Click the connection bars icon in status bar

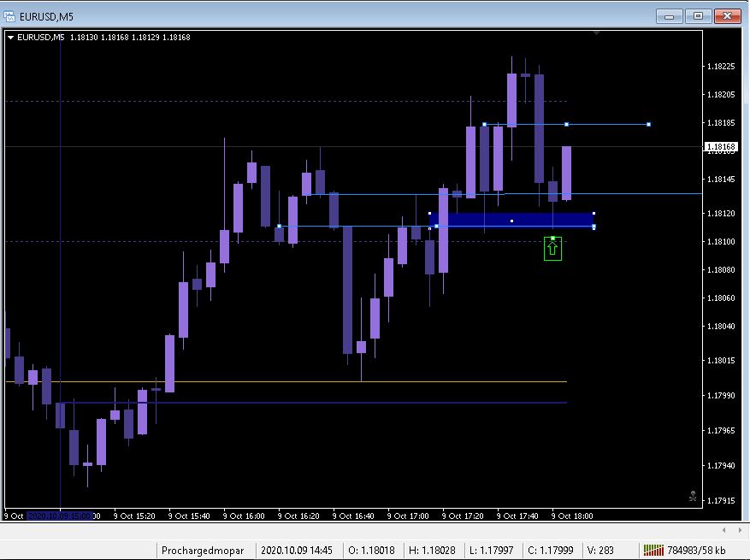click(653, 551)
